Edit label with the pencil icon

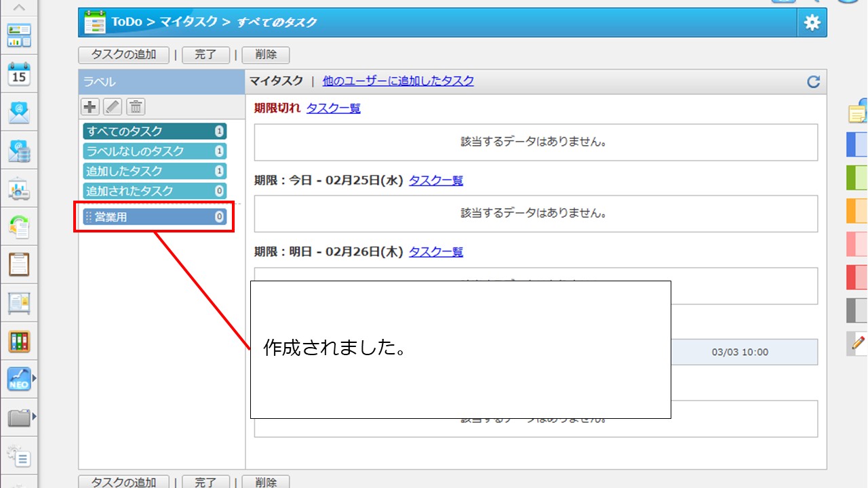pyautogui.click(x=113, y=106)
